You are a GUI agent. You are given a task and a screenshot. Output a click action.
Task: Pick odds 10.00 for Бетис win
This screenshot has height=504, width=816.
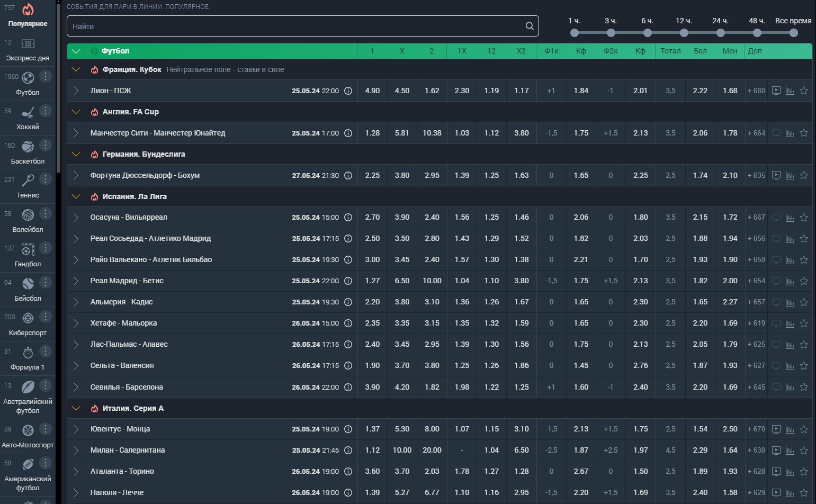[432, 281]
